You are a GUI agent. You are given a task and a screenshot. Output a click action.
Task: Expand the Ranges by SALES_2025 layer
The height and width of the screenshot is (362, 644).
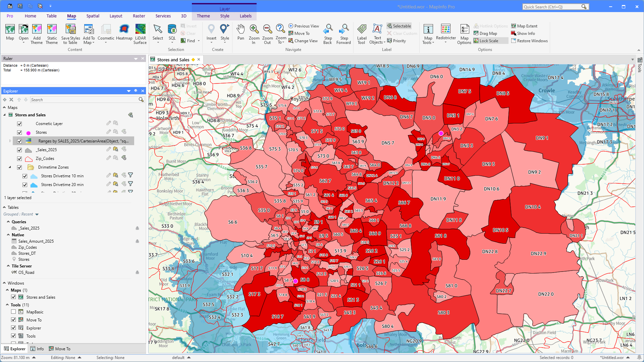point(10,141)
